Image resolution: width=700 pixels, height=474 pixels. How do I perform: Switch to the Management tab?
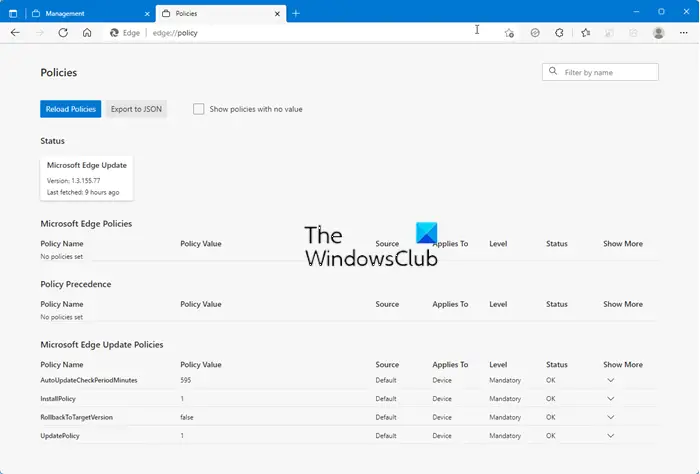(x=91, y=13)
